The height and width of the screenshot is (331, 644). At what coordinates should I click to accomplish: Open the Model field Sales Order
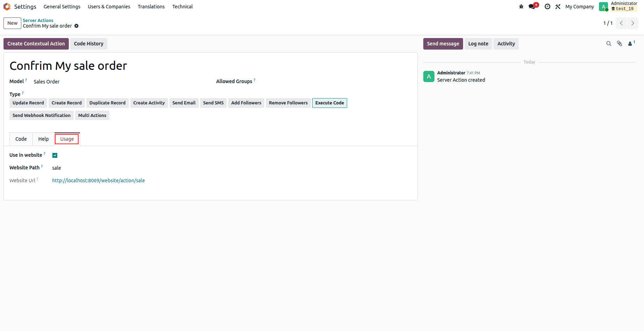click(47, 82)
